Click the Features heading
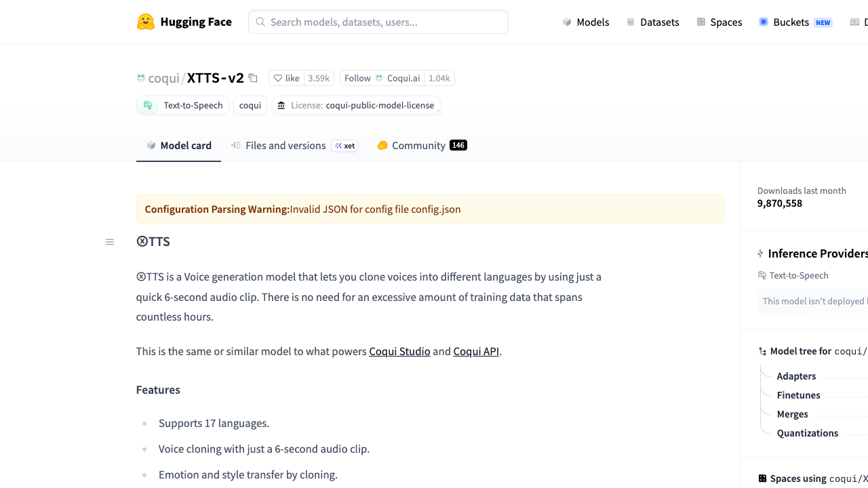868x488 pixels. coord(158,390)
